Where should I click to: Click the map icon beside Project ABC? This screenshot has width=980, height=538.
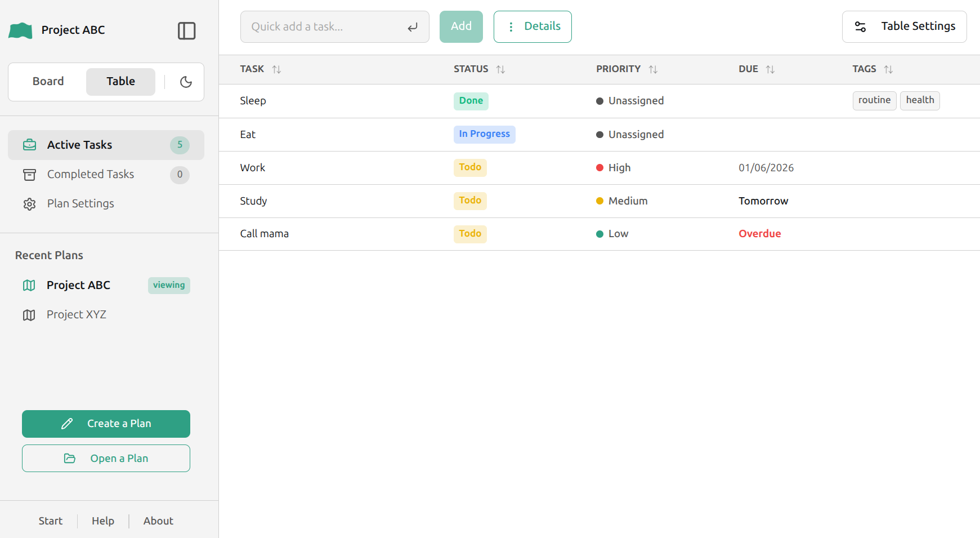29,286
